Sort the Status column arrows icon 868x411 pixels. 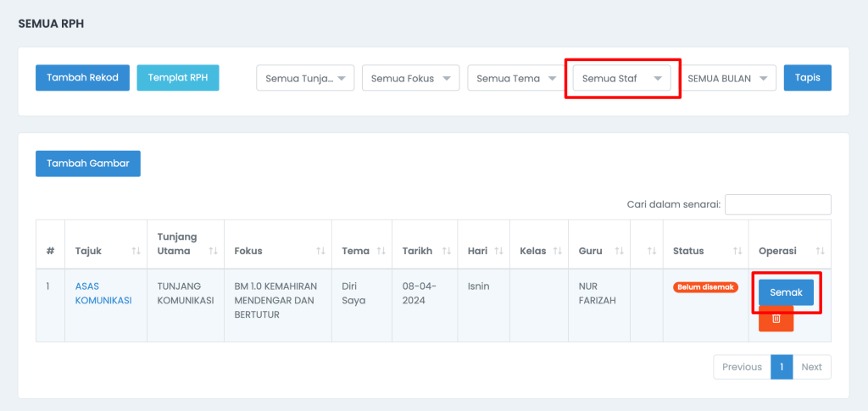click(x=737, y=251)
